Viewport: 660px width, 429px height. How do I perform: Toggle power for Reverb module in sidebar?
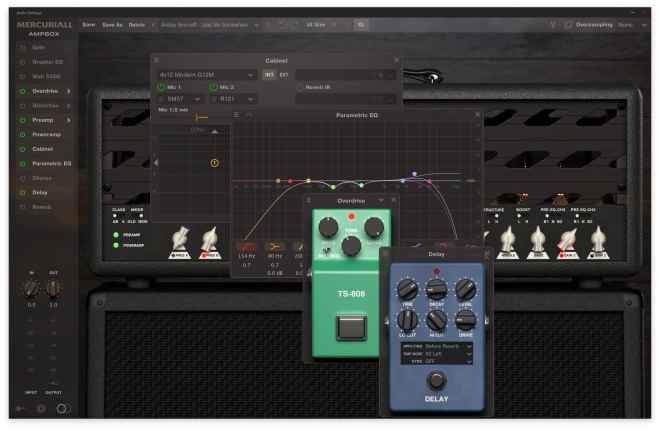(23, 207)
